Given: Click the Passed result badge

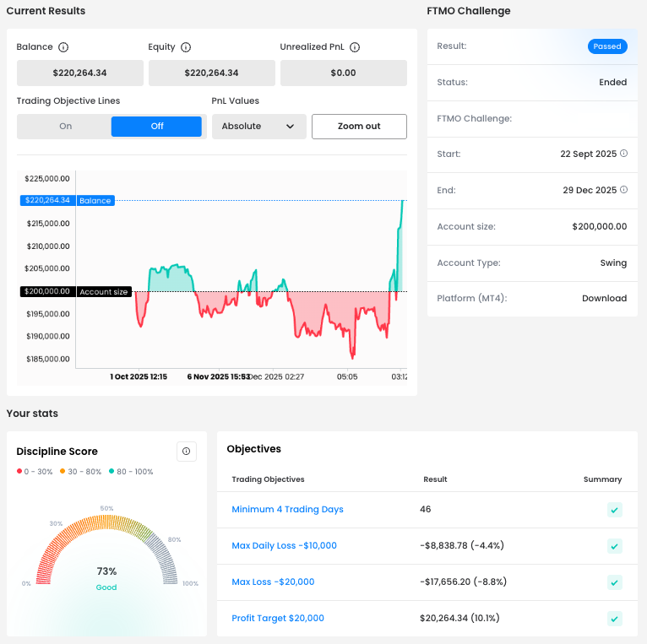Looking at the screenshot, I should (607, 46).
